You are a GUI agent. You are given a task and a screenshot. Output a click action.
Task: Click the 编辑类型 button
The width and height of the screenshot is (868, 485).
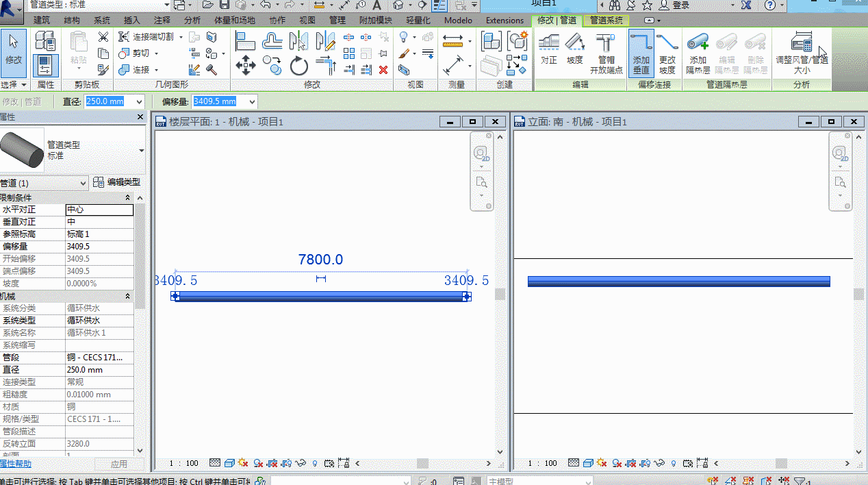[117, 182]
